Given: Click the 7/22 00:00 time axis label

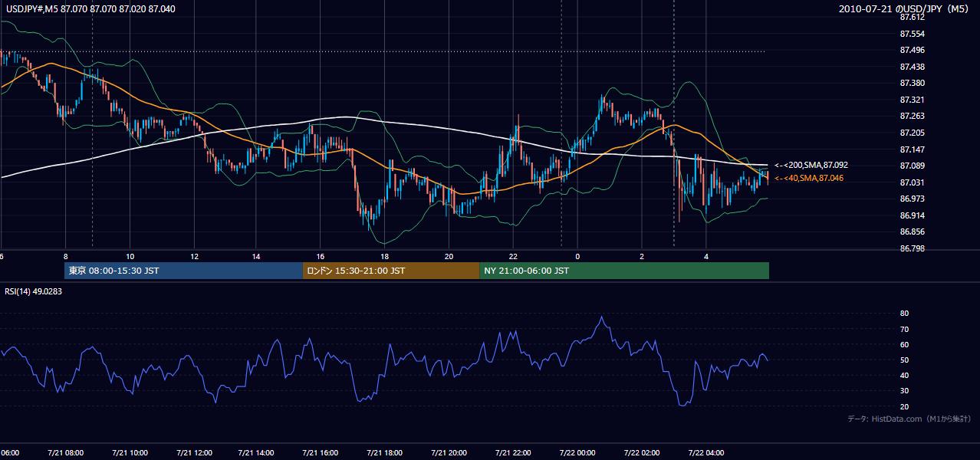Looking at the screenshot, I should tap(577, 452).
